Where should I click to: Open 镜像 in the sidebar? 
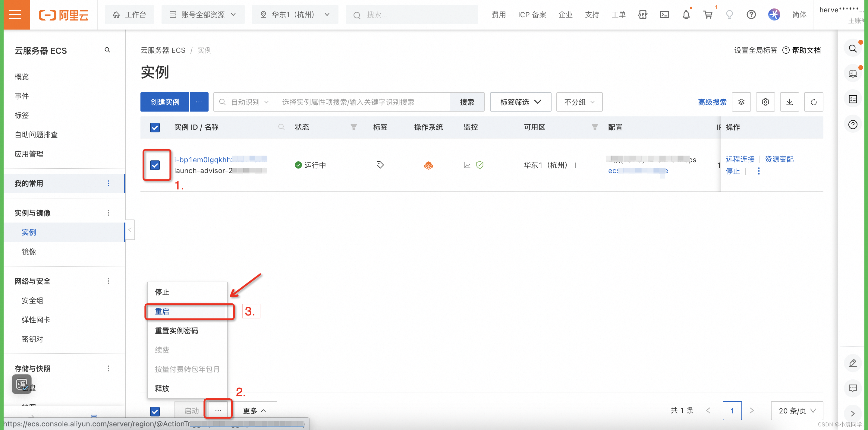pos(29,251)
